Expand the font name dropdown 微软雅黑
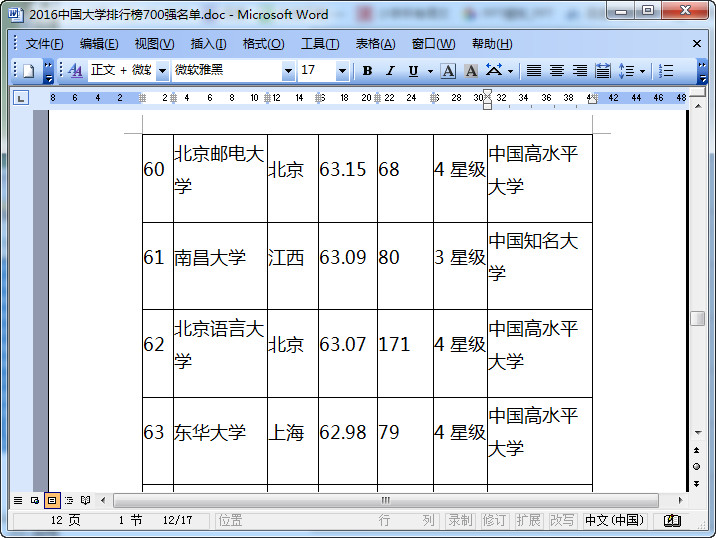This screenshot has height=538, width=716. [288, 71]
